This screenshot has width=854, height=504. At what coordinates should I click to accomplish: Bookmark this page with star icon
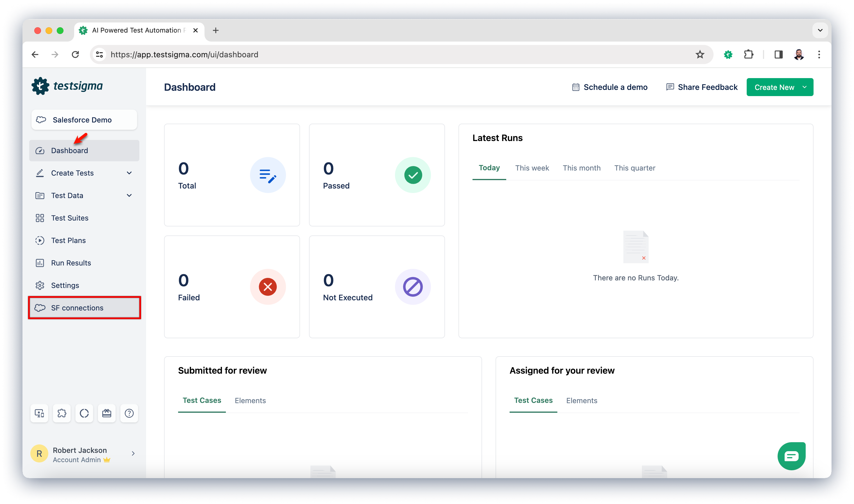point(700,54)
